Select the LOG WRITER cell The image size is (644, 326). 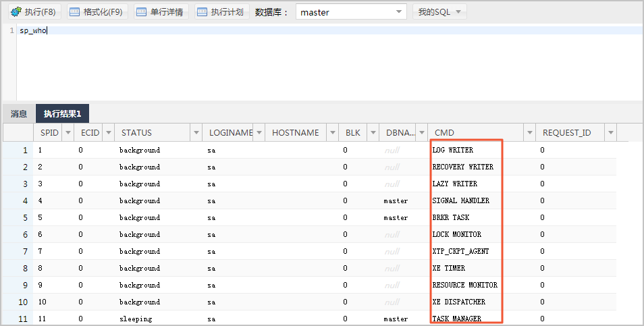click(x=452, y=150)
